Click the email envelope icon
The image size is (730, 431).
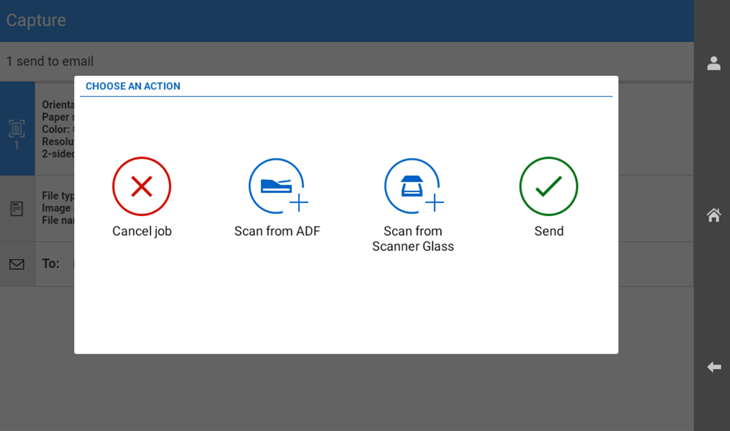[x=17, y=264]
